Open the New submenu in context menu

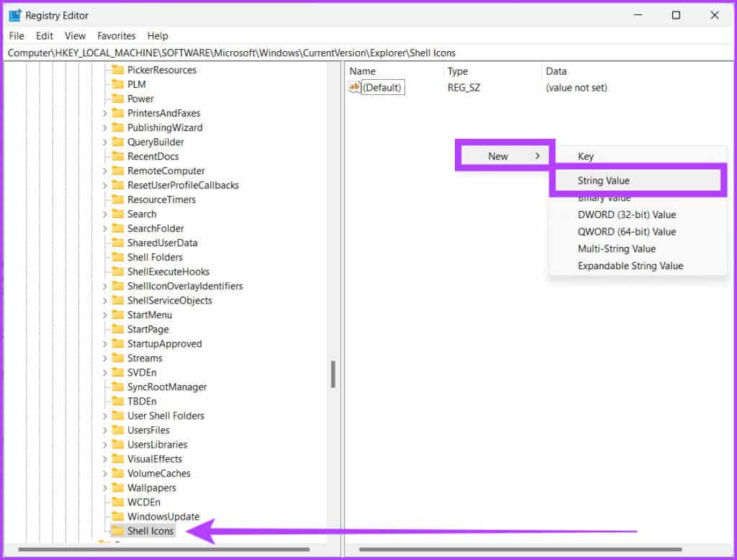[505, 156]
